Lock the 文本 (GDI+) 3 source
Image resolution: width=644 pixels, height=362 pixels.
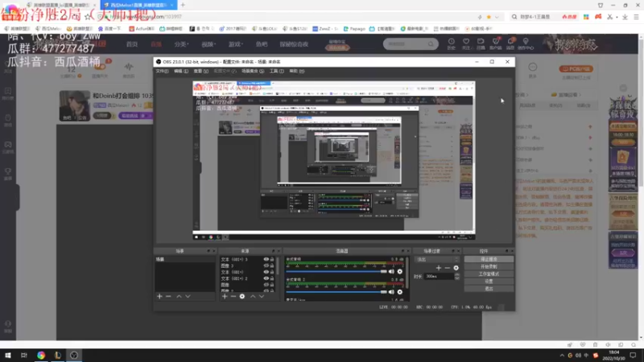coord(272,259)
